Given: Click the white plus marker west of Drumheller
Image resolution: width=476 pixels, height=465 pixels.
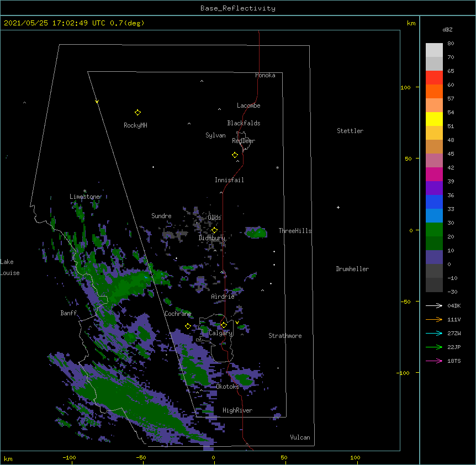Looking at the screenshot, I should click(338, 207).
